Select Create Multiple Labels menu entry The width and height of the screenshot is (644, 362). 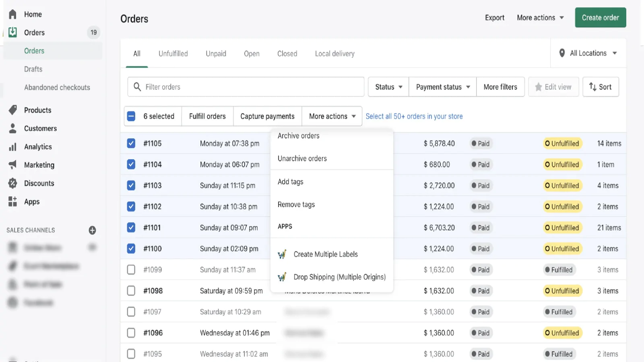tap(332, 254)
